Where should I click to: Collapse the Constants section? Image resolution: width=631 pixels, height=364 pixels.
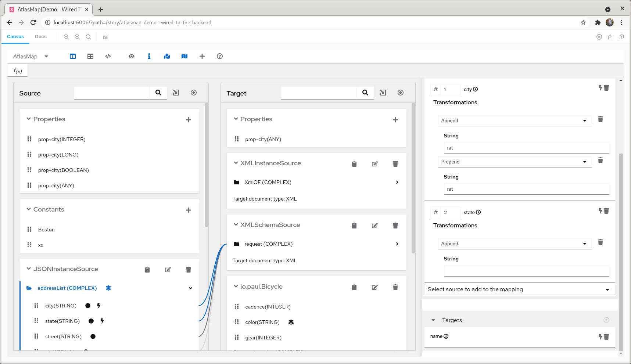tap(29, 209)
